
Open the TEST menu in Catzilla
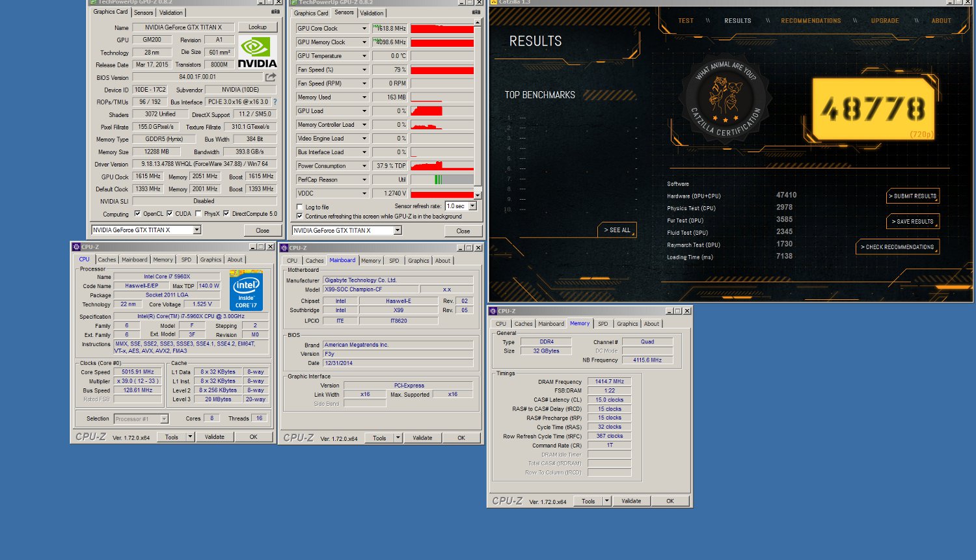point(686,21)
